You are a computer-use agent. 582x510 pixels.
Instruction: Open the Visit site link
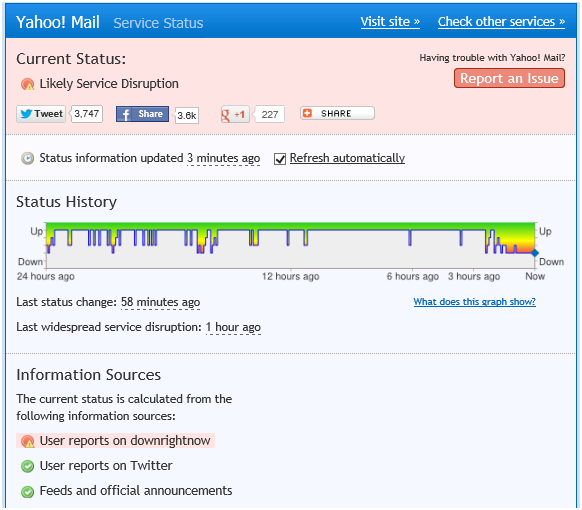pyautogui.click(x=390, y=22)
